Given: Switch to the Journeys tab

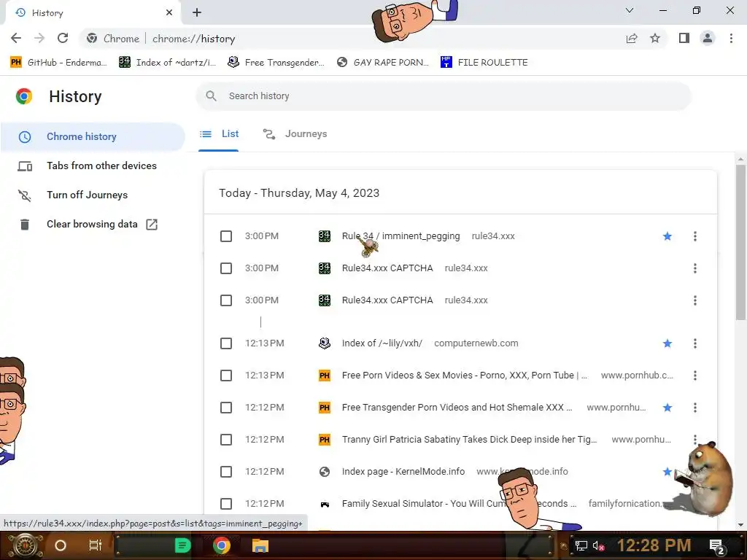Looking at the screenshot, I should coord(295,134).
